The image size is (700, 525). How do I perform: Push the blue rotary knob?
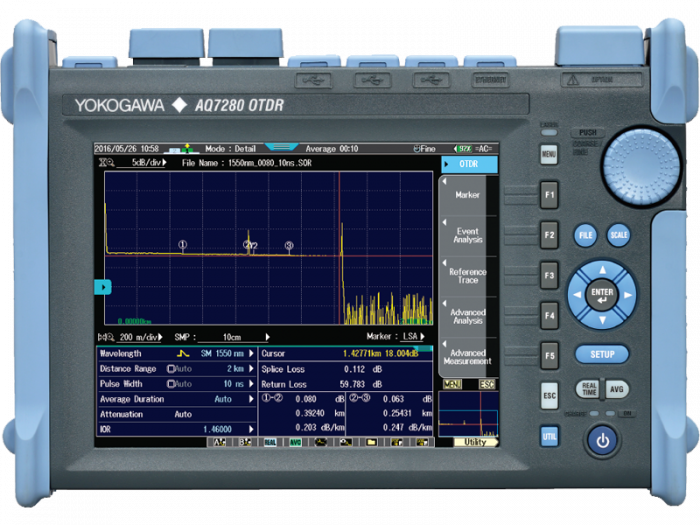pyautogui.click(x=642, y=167)
